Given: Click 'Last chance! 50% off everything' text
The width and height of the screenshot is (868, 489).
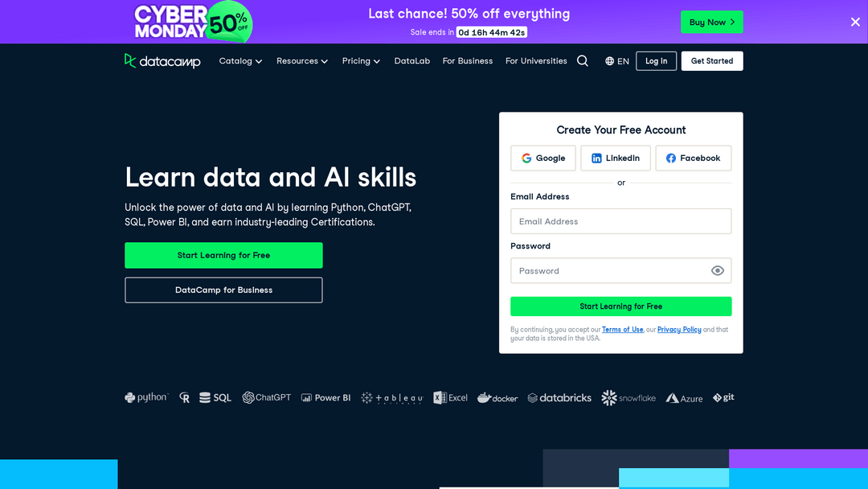Looking at the screenshot, I should (469, 14).
